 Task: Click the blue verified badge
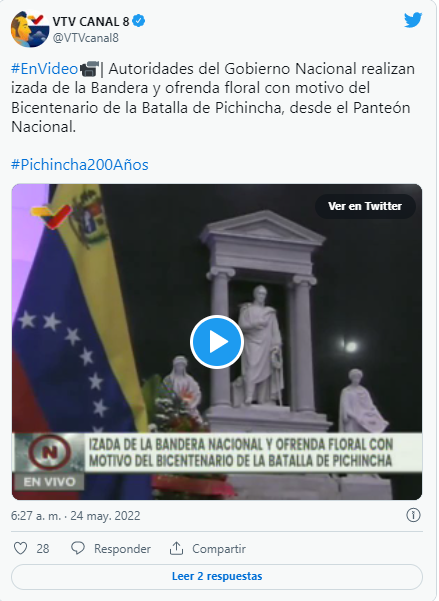(x=138, y=21)
